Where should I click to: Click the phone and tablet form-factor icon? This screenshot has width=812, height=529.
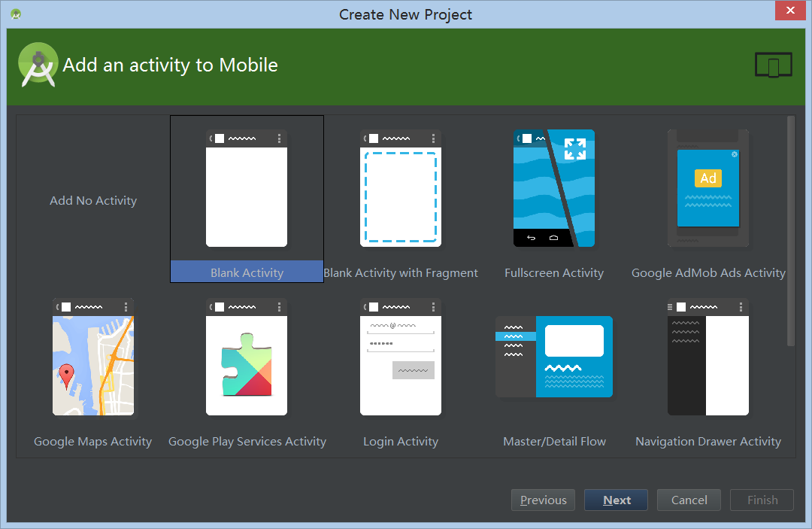[774, 65]
